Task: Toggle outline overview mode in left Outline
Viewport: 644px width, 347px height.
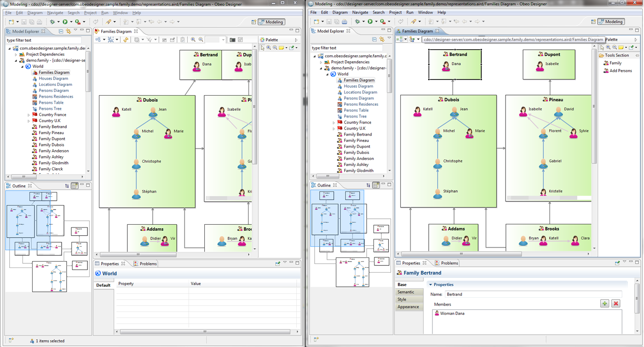Action: [x=75, y=186]
